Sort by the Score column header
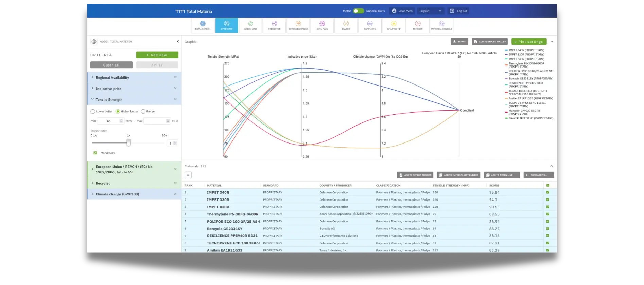 click(x=494, y=186)
